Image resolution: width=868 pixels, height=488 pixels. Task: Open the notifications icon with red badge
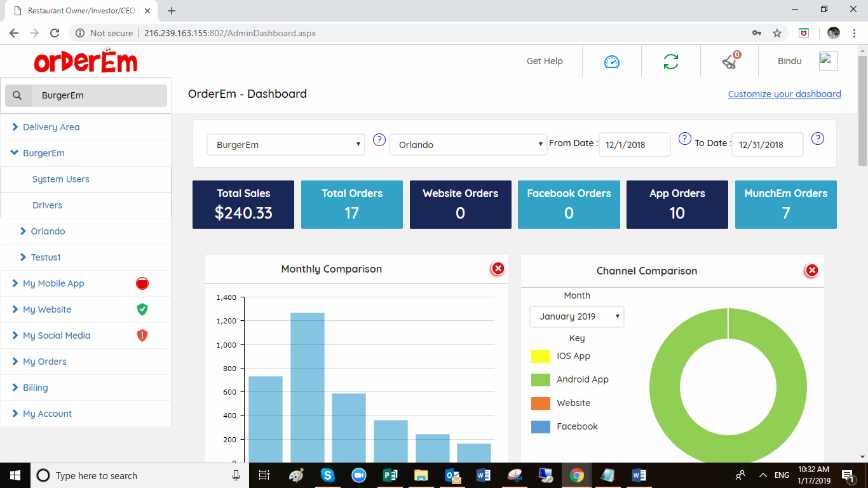pyautogui.click(x=729, y=61)
